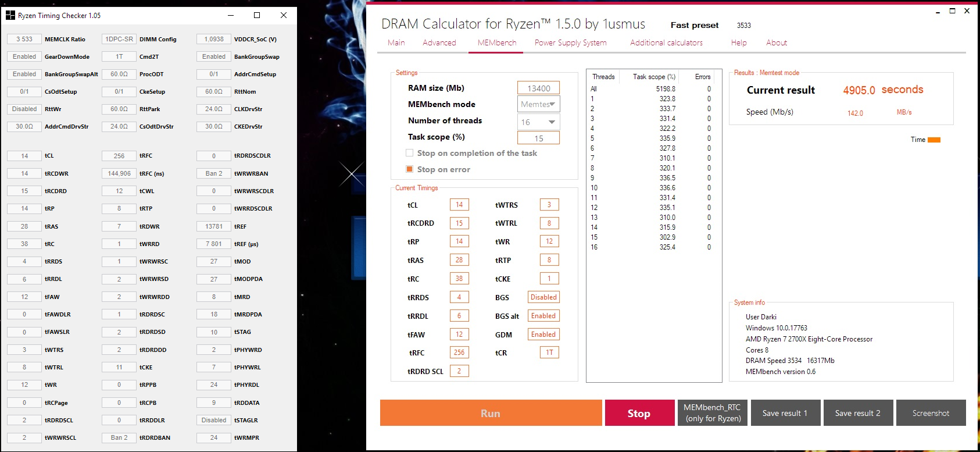
Task: Open the MEMbench mode dropdown
Action: [539, 104]
